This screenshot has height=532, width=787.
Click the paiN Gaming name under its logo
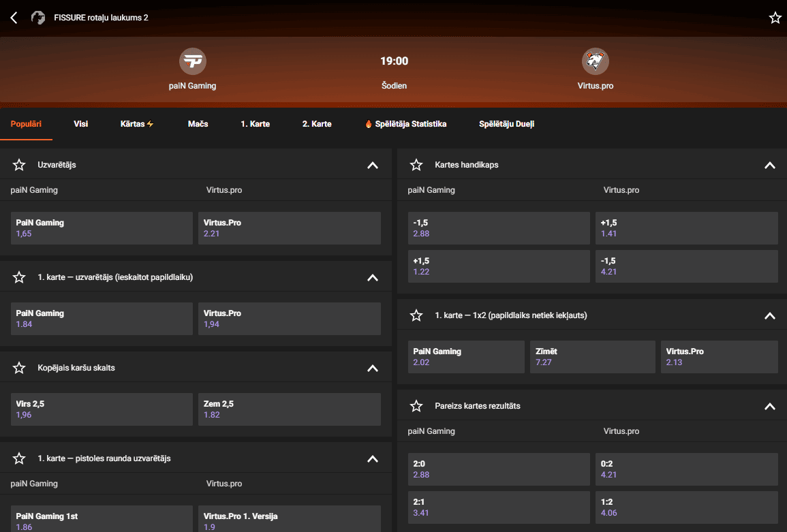[x=193, y=86]
